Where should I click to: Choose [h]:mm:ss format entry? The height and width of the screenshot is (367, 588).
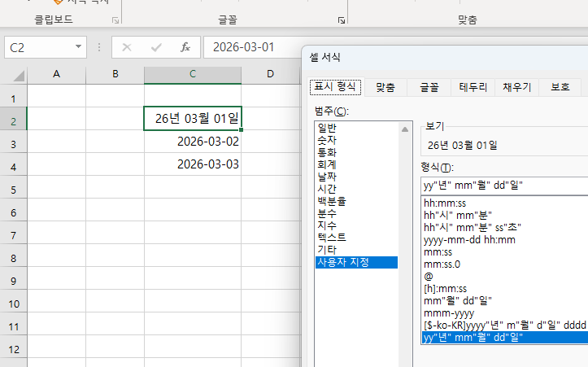click(x=504, y=289)
